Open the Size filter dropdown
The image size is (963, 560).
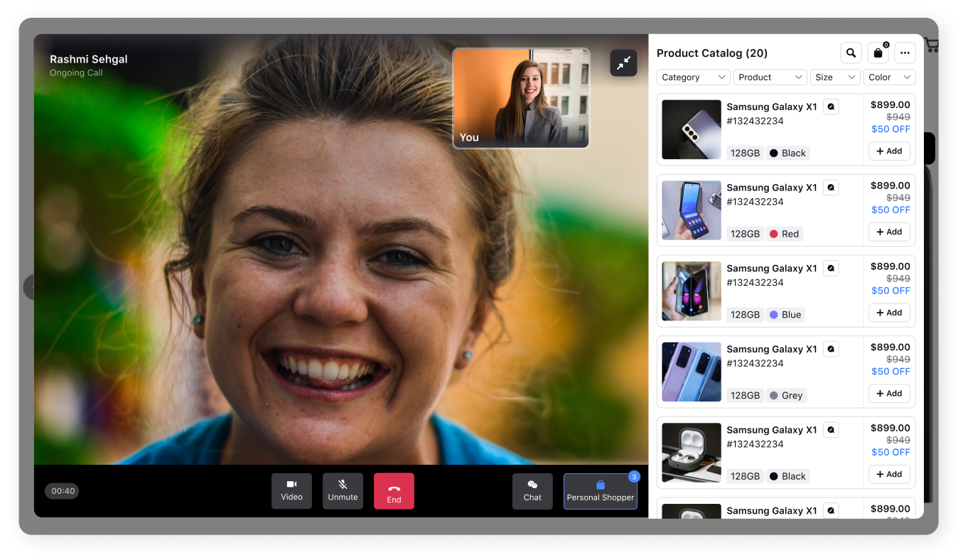(835, 77)
